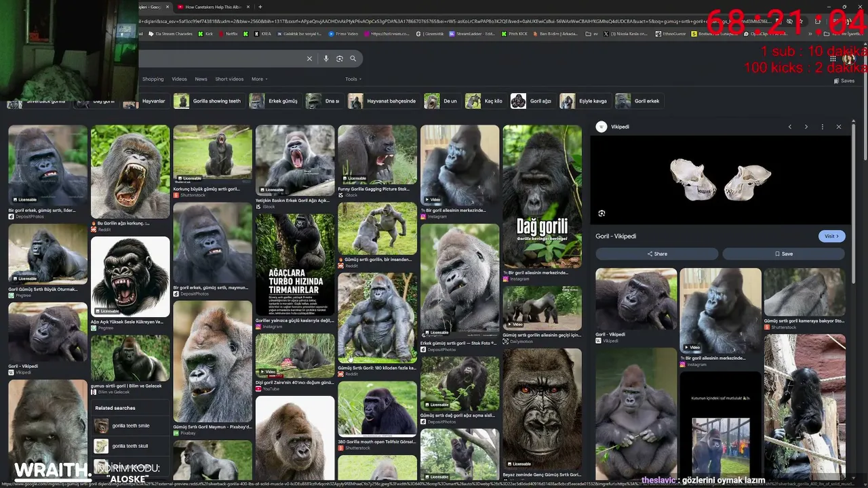Viewport: 868px width, 488px height.
Task: Close the Vikipedi image preview panel
Action: tap(839, 127)
